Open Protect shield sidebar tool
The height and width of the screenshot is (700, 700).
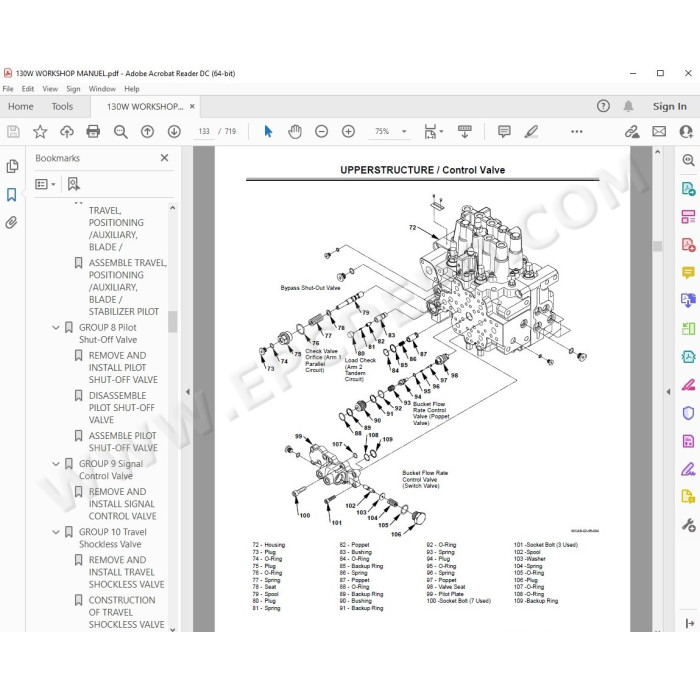click(x=688, y=412)
